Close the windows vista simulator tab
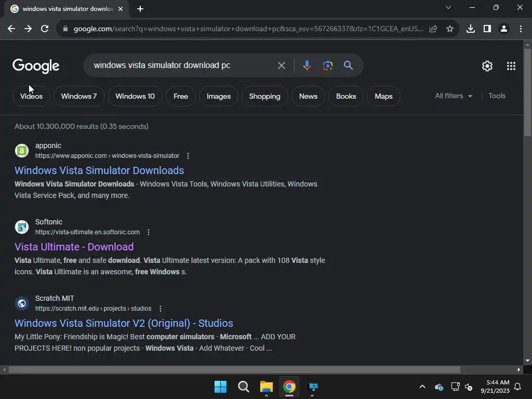The height and width of the screenshot is (399, 532). (x=121, y=9)
